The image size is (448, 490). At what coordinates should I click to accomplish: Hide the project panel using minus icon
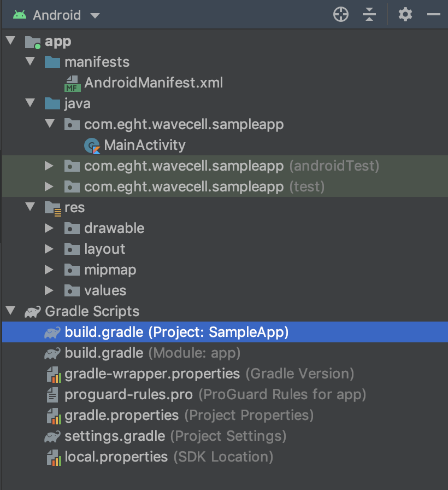pos(434,15)
